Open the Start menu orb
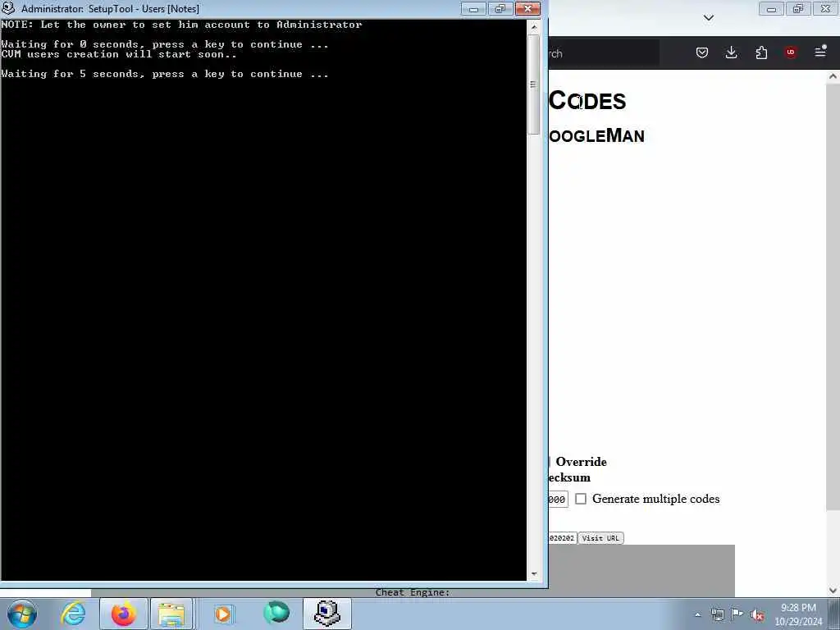 tap(22, 614)
